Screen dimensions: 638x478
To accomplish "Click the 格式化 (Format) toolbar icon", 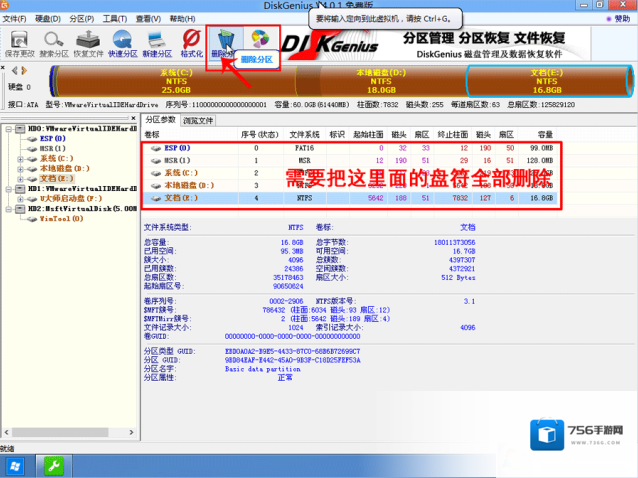I will click(x=192, y=41).
